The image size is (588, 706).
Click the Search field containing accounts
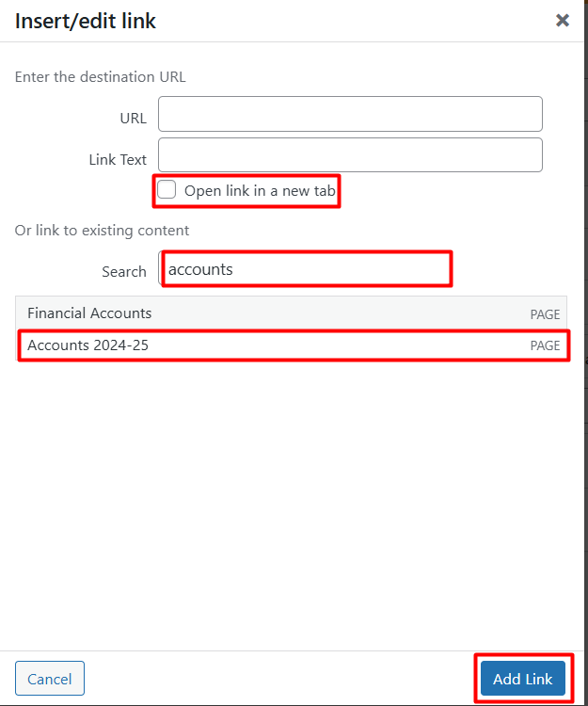306,269
